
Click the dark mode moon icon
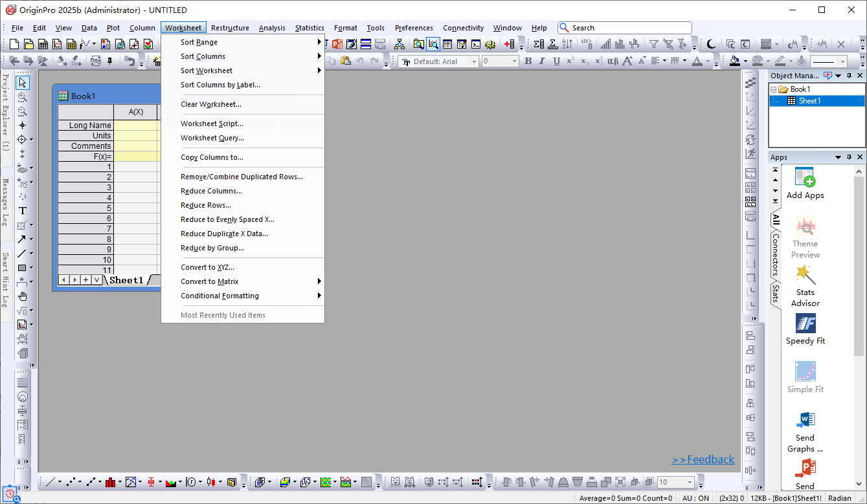[711, 44]
